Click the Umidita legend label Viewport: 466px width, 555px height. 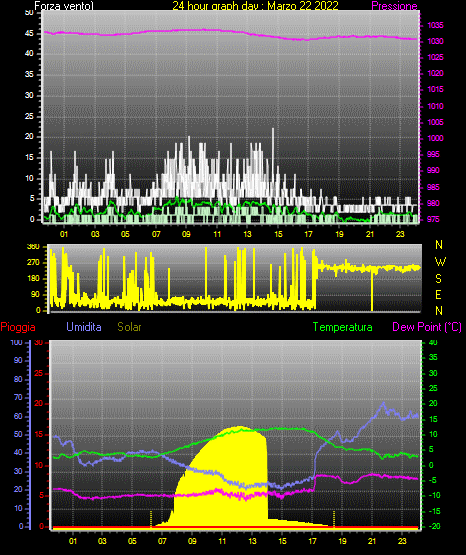click(84, 327)
